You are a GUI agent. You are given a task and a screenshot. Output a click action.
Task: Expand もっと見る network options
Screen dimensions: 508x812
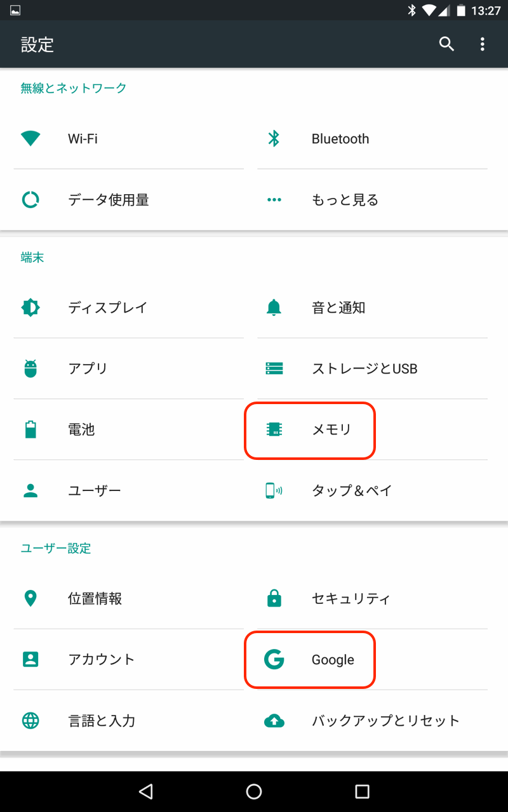[345, 200]
